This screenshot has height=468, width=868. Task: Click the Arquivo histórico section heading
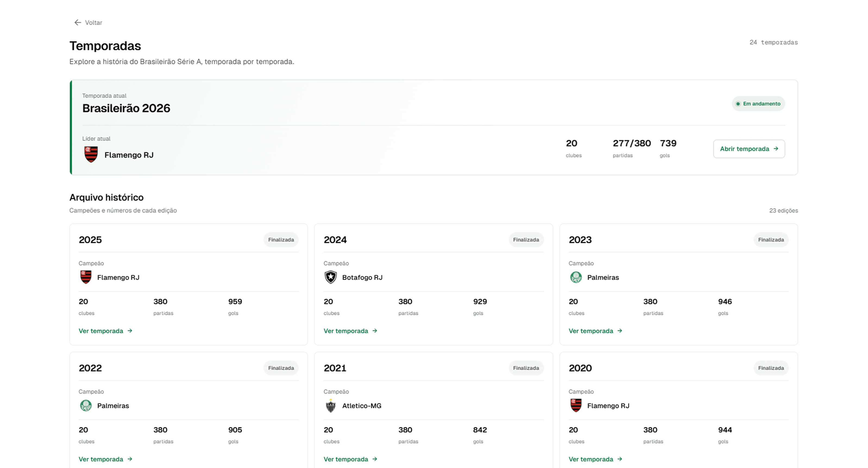[106, 197]
